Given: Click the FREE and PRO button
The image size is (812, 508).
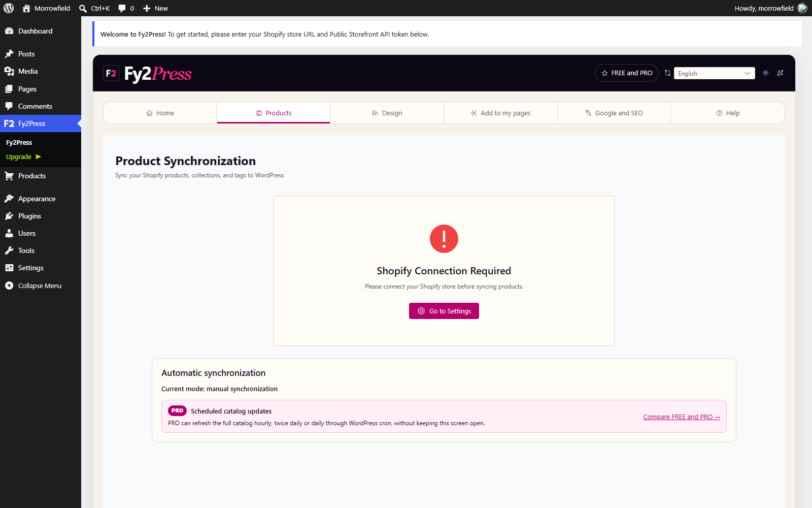Looking at the screenshot, I should [x=627, y=73].
